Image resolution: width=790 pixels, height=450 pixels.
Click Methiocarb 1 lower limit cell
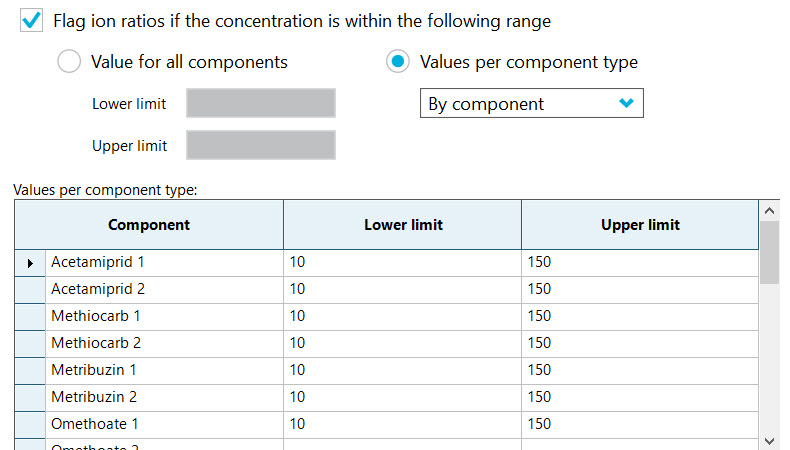pos(402,316)
